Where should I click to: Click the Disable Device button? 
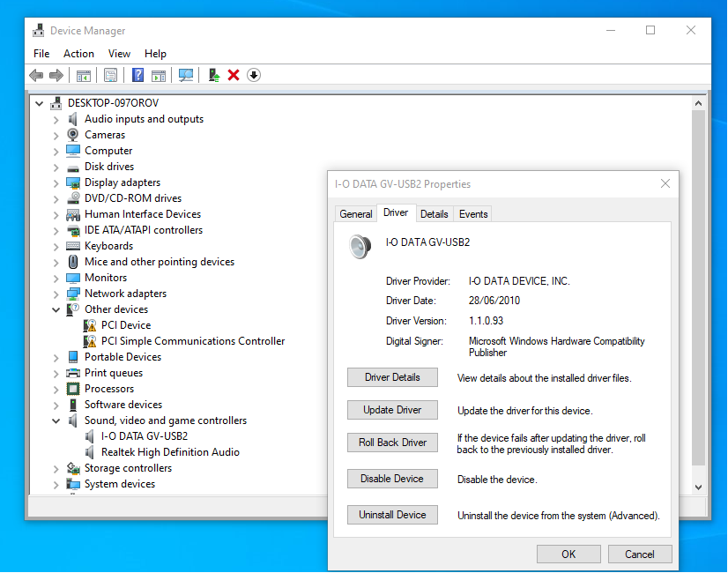pyautogui.click(x=392, y=479)
